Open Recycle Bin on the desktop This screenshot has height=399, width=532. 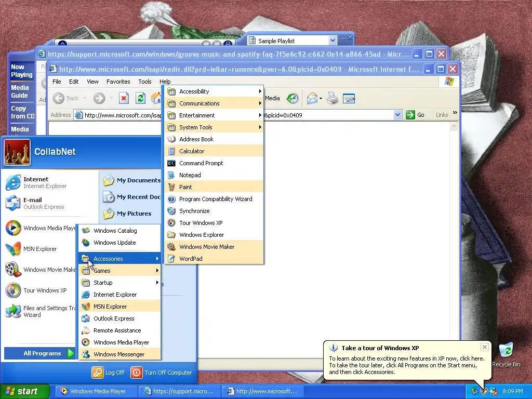click(506, 354)
